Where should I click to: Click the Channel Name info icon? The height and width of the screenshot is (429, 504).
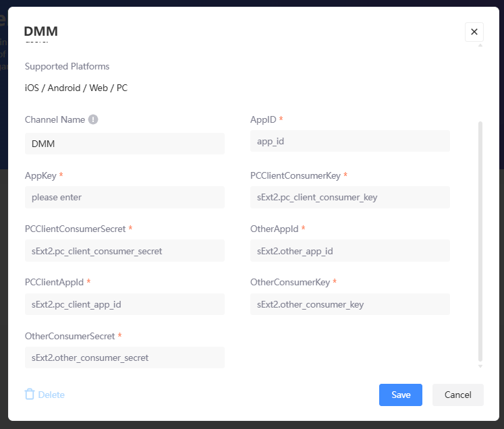tap(93, 119)
